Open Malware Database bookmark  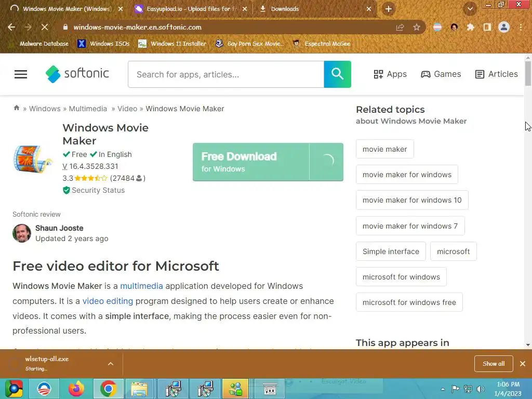pos(40,44)
